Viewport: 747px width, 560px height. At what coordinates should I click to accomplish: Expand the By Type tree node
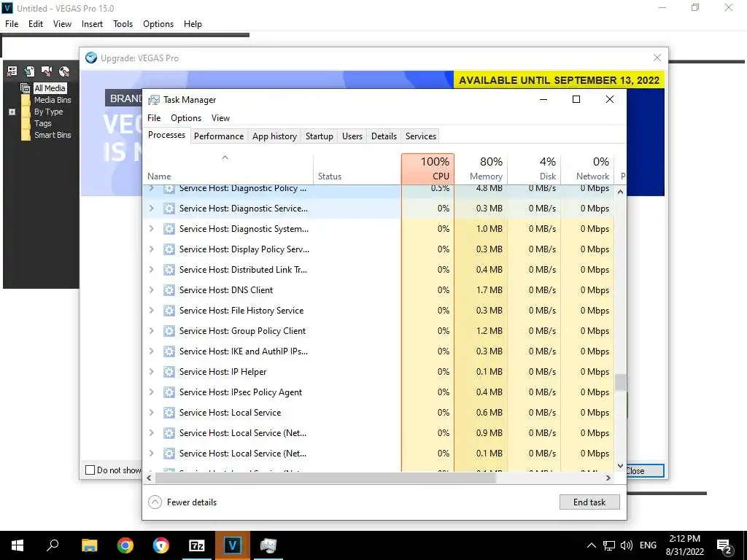pos(12,112)
